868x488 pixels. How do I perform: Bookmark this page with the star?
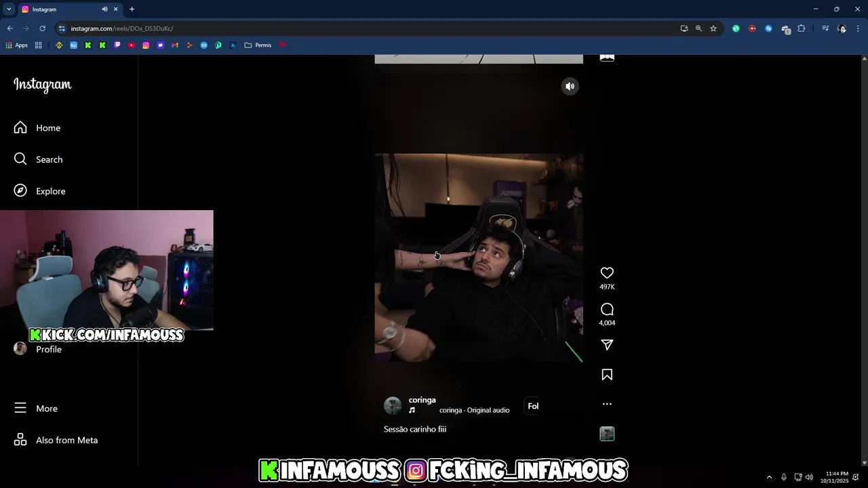click(713, 28)
